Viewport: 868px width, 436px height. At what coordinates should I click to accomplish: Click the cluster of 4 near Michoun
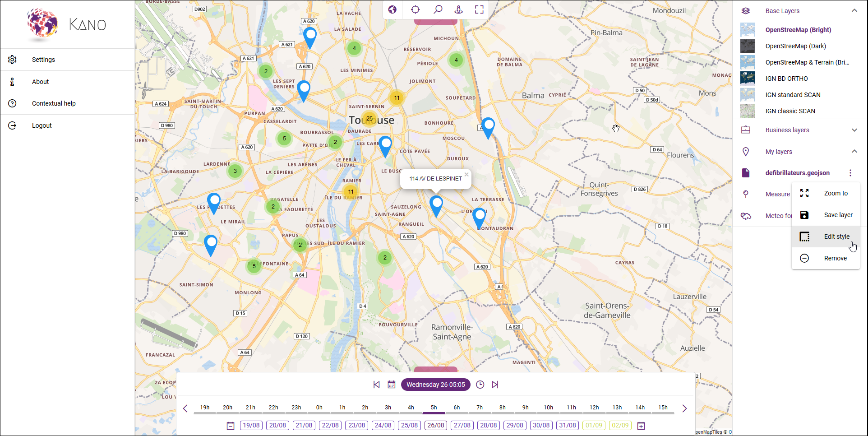click(456, 60)
